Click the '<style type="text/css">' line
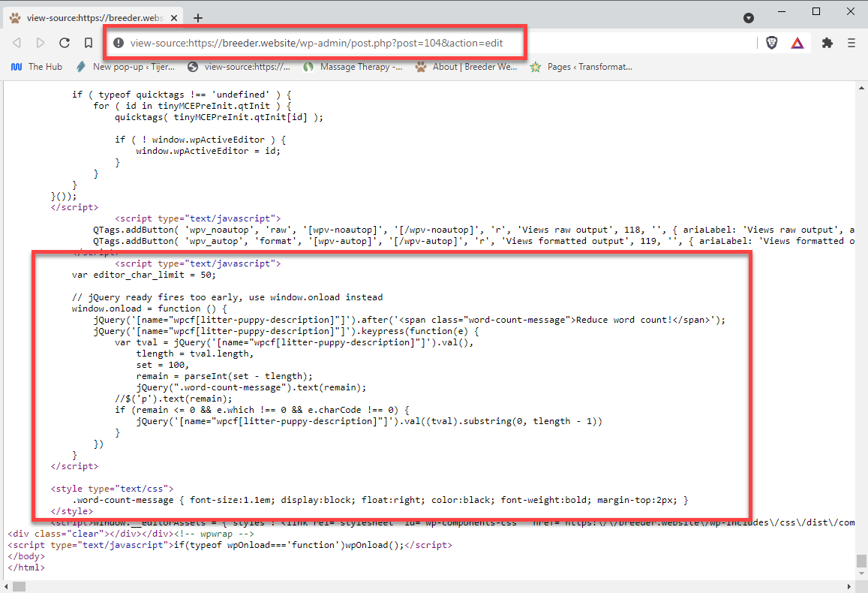Image resolution: width=868 pixels, height=593 pixels. pyautogui.click(x=112, y=489)
